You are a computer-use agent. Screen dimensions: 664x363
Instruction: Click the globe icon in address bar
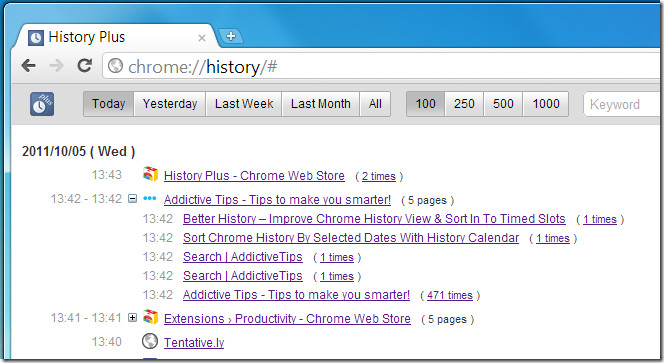(x=115, y=66)
